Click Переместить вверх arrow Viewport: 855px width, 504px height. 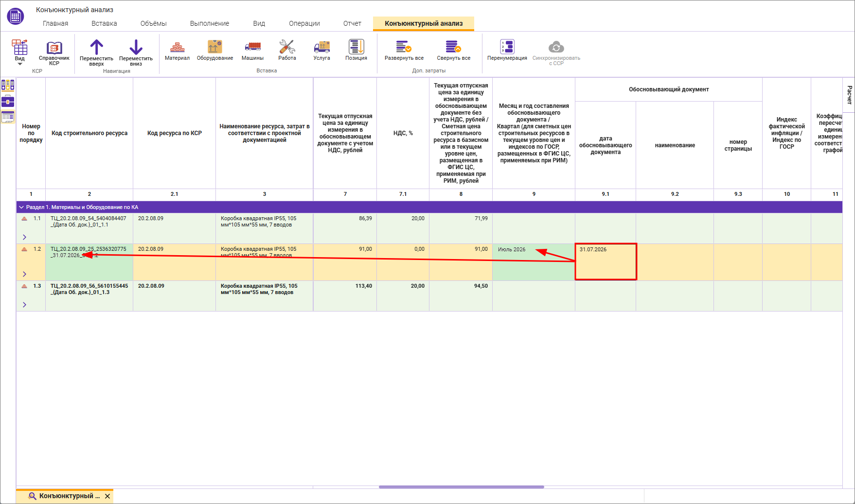tap(96, 52)
